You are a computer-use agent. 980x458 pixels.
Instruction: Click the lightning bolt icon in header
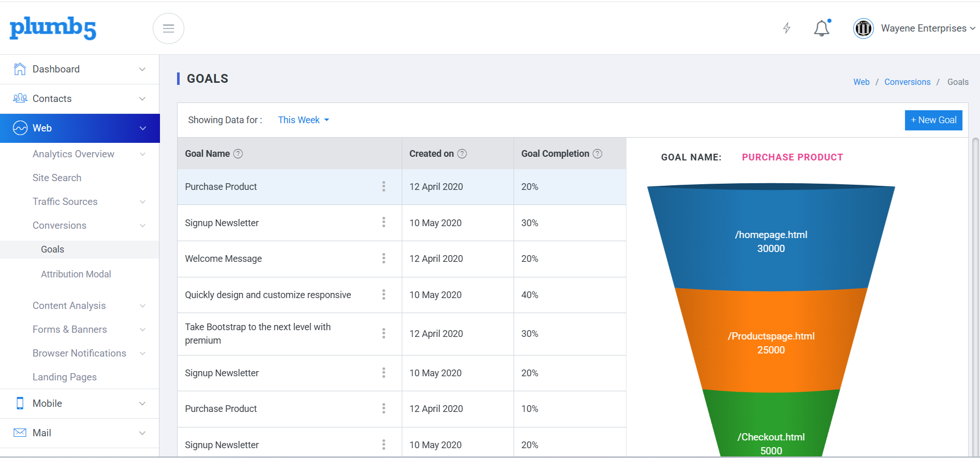click(x=786, y=28)
